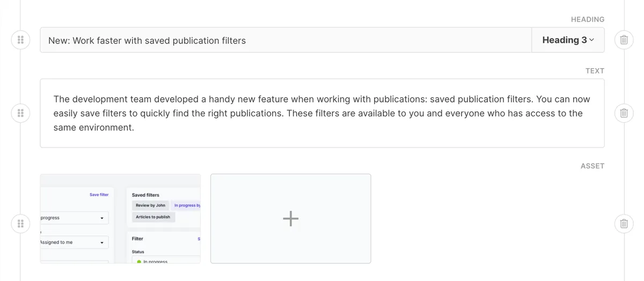Click the 'In progress by' filter chip

pyautogui.click(x=187, y=205)
